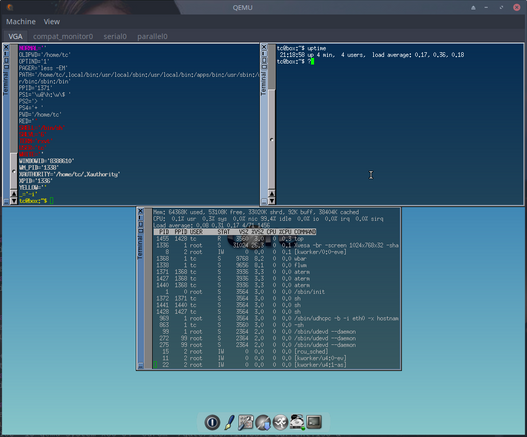Launch Terminal from the dock
The width and height of the screenshot is (527, 437).
[314, 422]
